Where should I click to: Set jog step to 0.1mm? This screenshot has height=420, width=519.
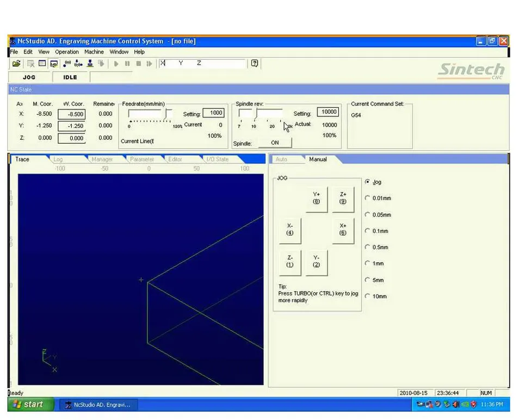pos(368,231)
